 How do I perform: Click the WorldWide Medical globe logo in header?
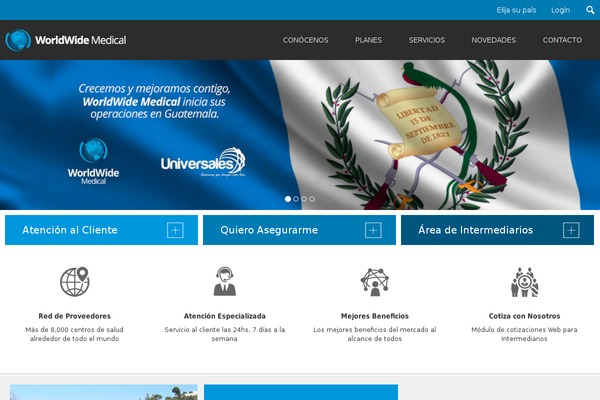(x=18, y=40)
